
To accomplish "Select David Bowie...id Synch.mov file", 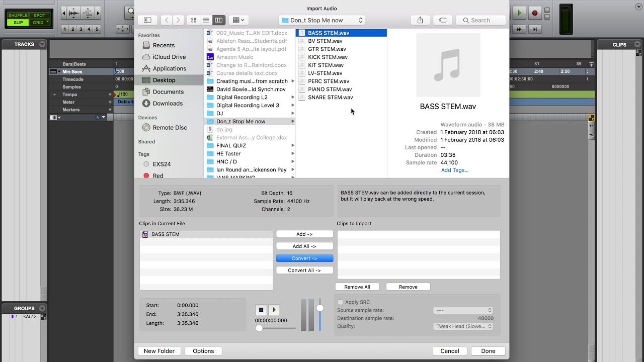I will (x=250, y=89).
